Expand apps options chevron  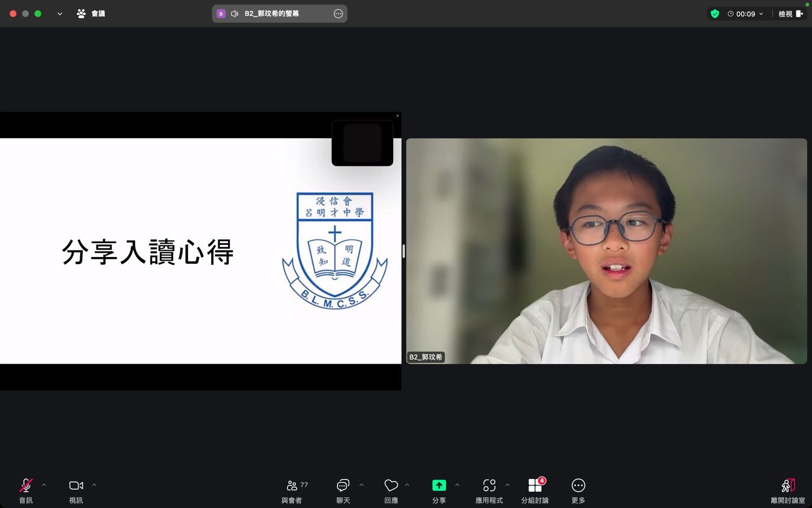coord(507,485)
